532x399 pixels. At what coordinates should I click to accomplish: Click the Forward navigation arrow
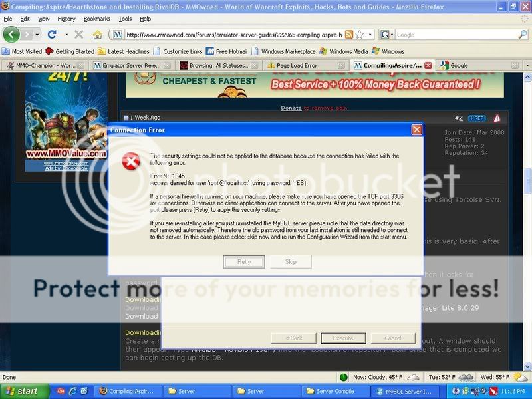[27, 35]
